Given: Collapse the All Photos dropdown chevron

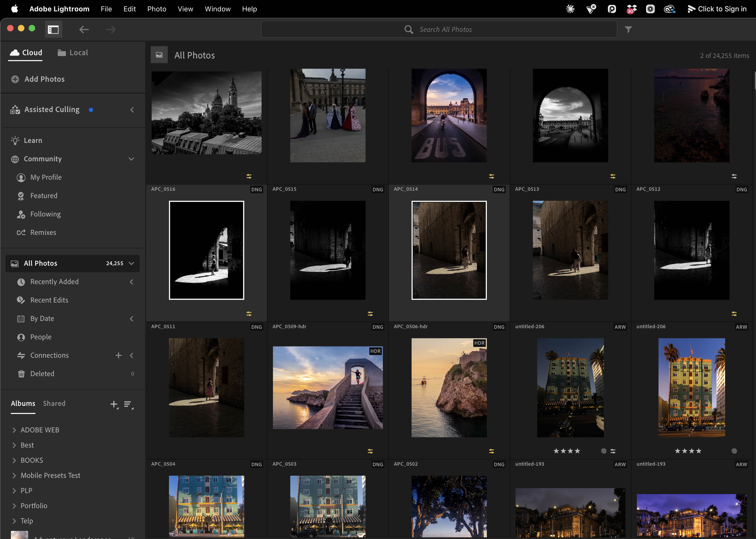Looking at the screenshot, I should [x=132, y=263].
